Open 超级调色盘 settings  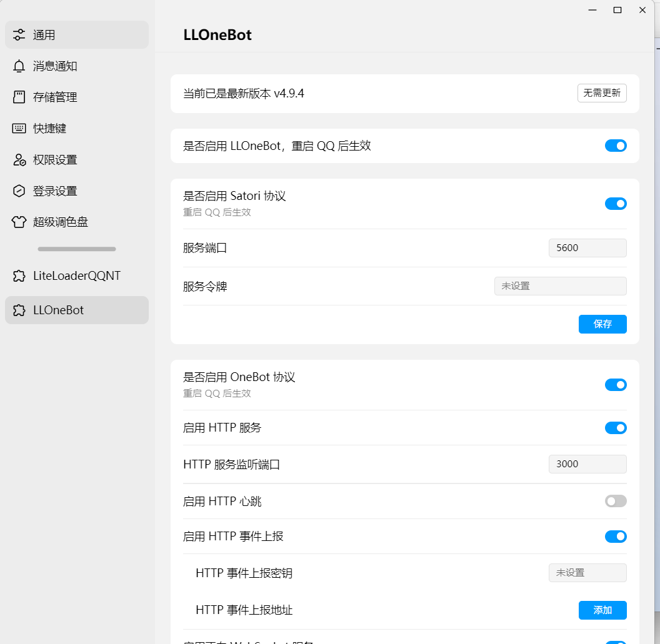click(77, 222)
